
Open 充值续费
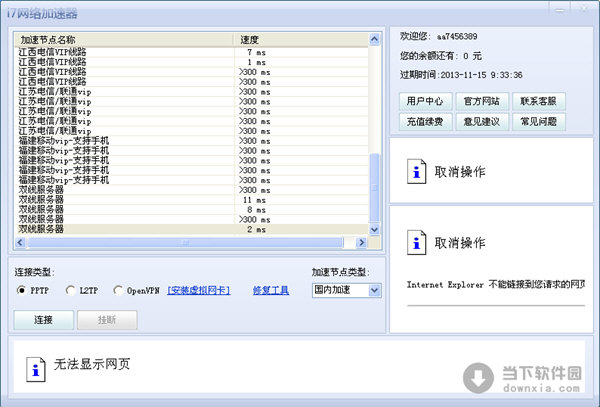pyautogui.click(x=425, y=122)
